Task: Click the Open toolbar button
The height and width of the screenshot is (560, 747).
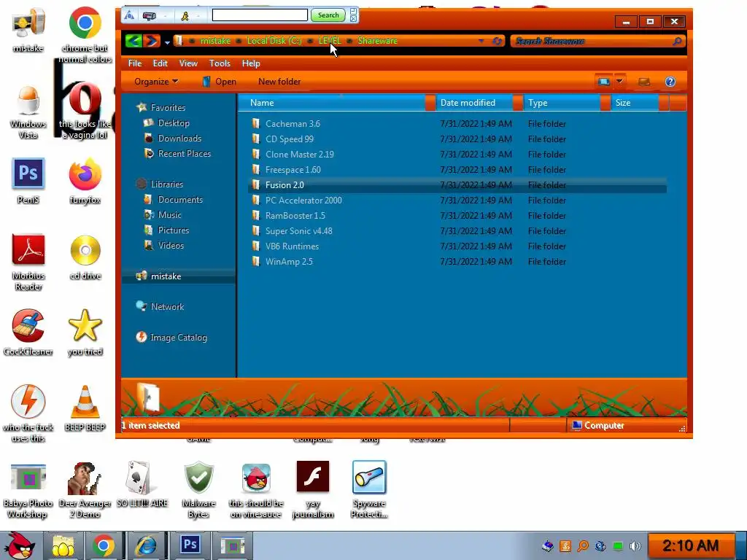Action: (x=219, y=82)
